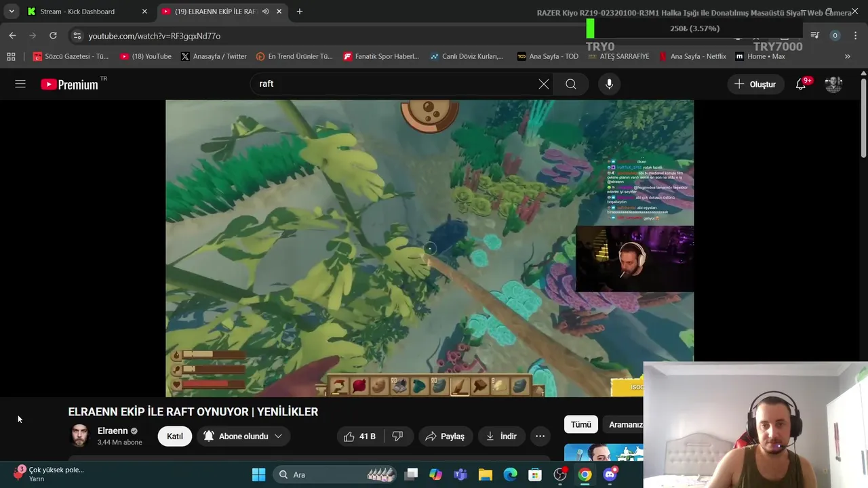
Task: Launch Copilot from the taskbar
Action: click(x=436, y=474)
